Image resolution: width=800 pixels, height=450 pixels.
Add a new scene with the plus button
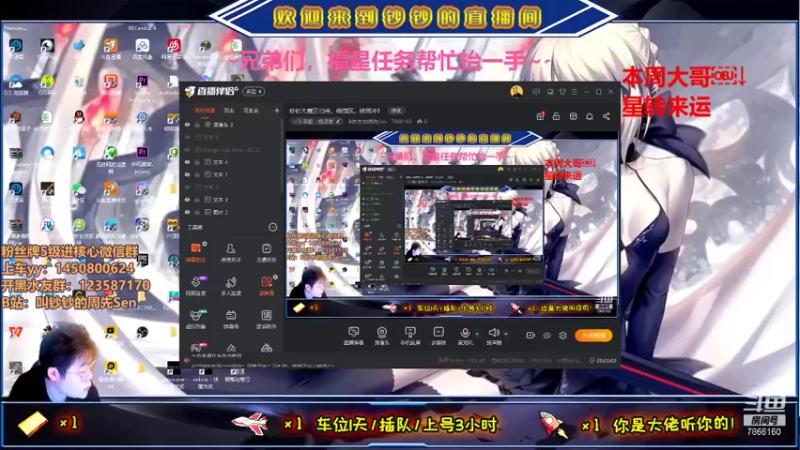tap(277, 110)
